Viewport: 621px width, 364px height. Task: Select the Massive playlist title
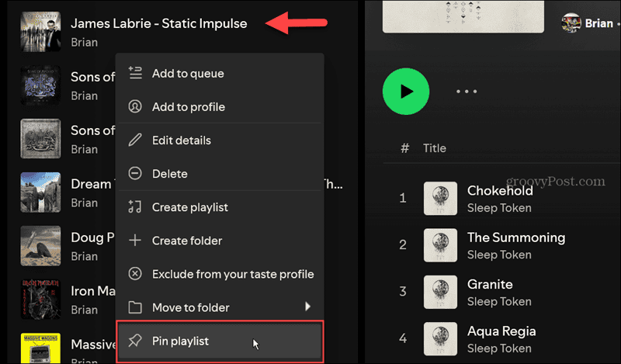(93, 344)
